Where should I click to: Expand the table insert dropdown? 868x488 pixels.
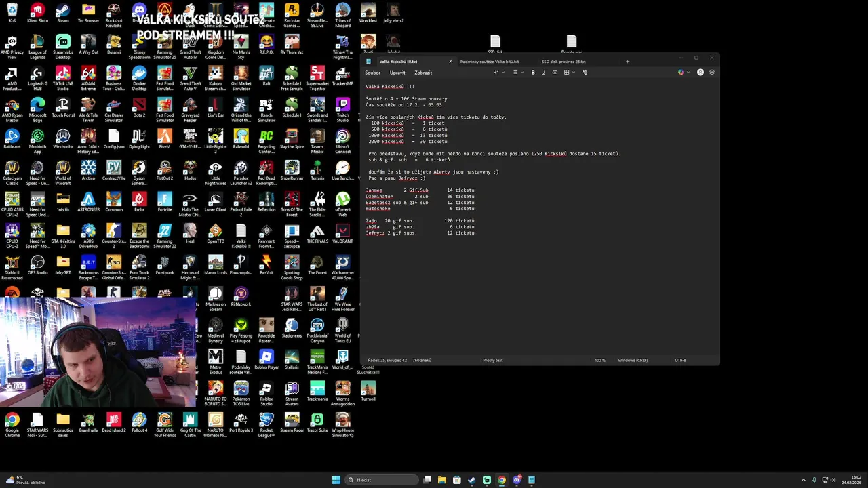pyautogui.click(x=568, y=73)
